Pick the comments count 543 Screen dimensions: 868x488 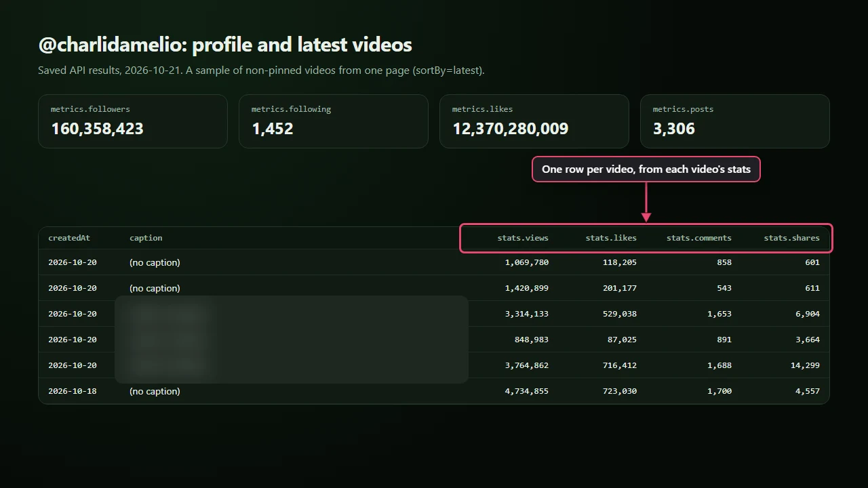pos(724,288)
